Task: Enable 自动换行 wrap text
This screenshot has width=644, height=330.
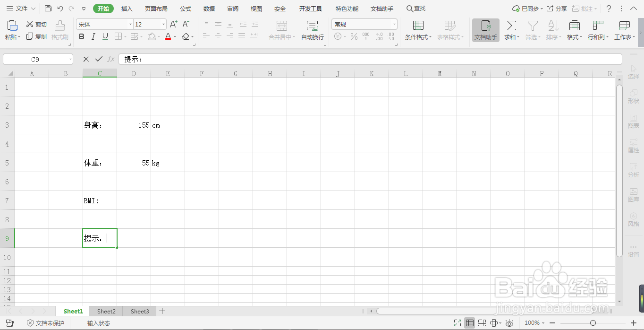Action: tap(313, 30)
